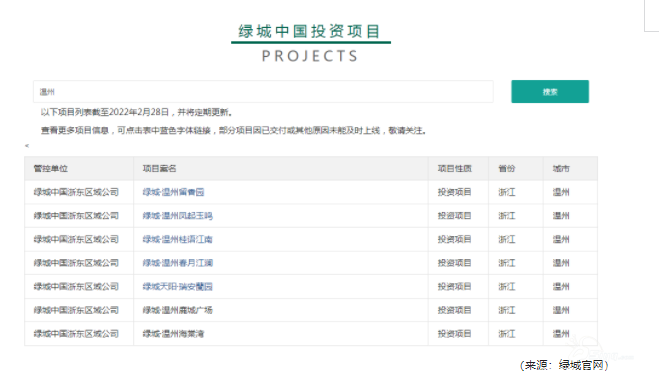Viewport: 659px width, 388px height.
Task: Open the 绿城·温州春月江澜 project link
Action: pos(177,263)
